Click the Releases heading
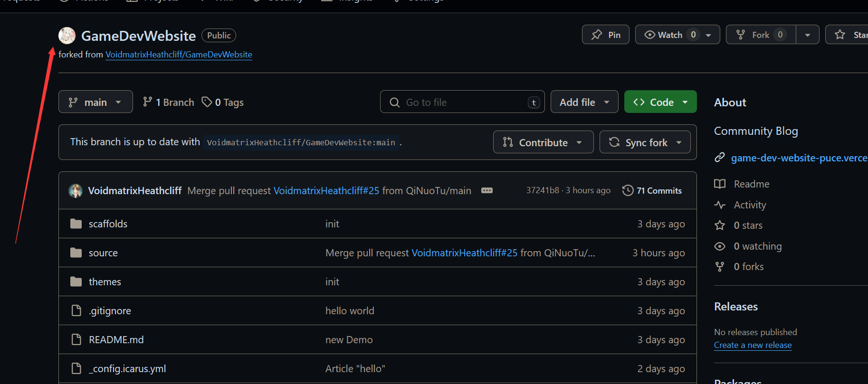Viewport: 868px width, 384px height. [x=736, y=306]
